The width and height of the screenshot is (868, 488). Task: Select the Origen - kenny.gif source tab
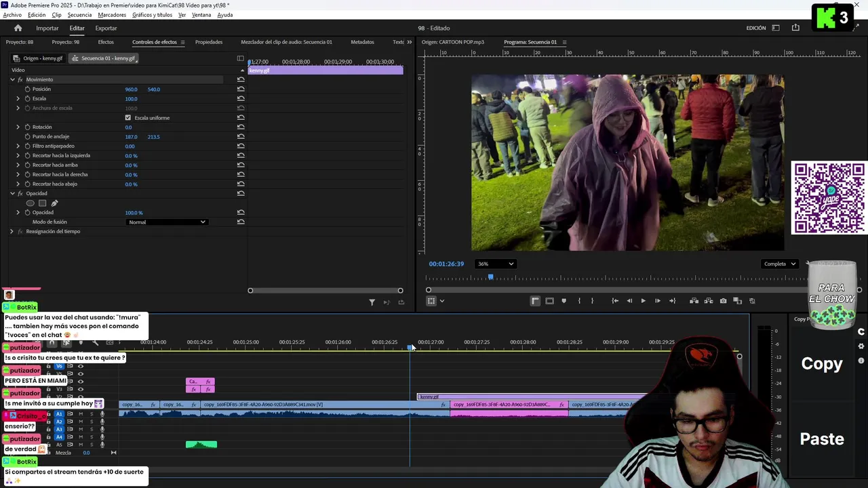pyautogui.click(x=38, y=58)
